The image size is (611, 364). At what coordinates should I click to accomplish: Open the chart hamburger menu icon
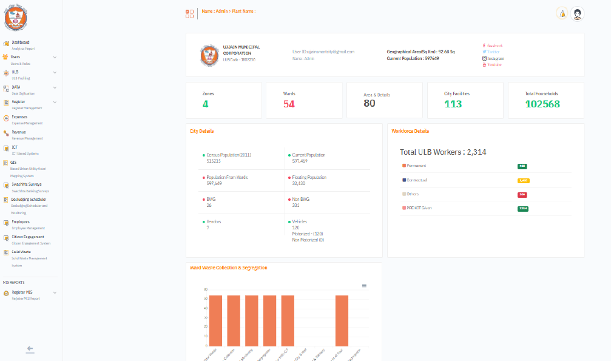364,285
